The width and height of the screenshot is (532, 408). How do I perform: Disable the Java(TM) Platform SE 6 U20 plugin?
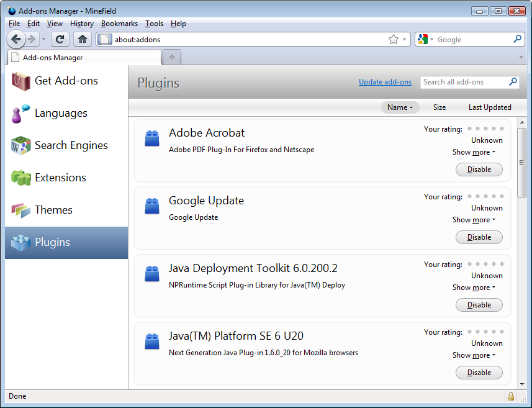(x=479, y=373)
